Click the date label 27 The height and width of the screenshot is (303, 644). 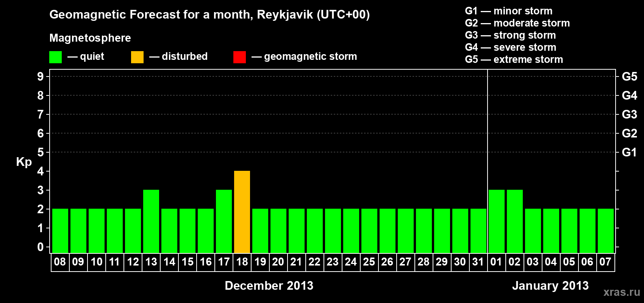[405, 262]
